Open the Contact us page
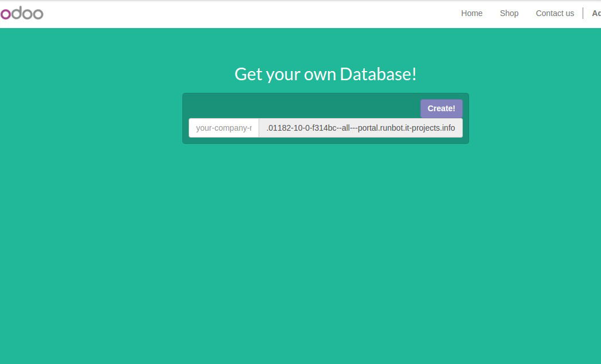This screenshot has width=601, height=364. pyautogui.click(x=554, y=13)
